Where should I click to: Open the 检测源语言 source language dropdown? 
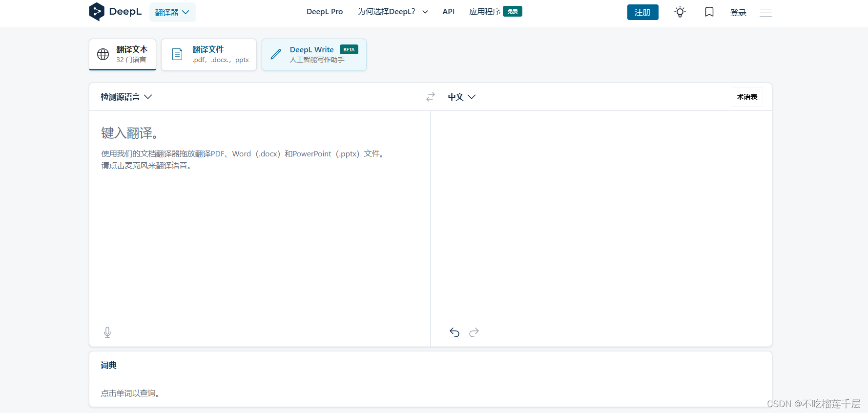[x=126, y=97]
